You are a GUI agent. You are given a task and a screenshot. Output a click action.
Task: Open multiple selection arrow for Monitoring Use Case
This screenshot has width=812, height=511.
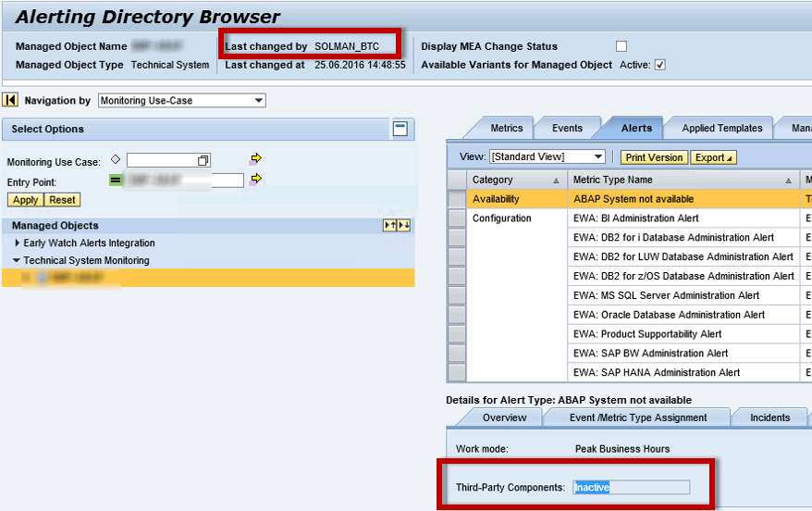click(255, 158)
